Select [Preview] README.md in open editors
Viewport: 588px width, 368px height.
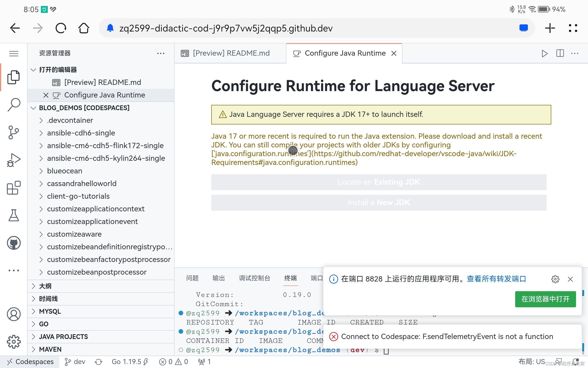click(101, 83)
